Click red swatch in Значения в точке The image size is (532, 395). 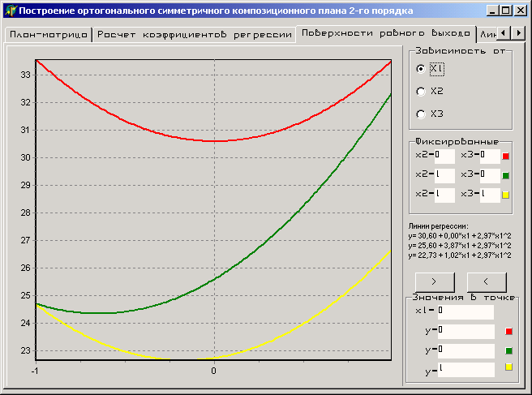tap(508, 331)
